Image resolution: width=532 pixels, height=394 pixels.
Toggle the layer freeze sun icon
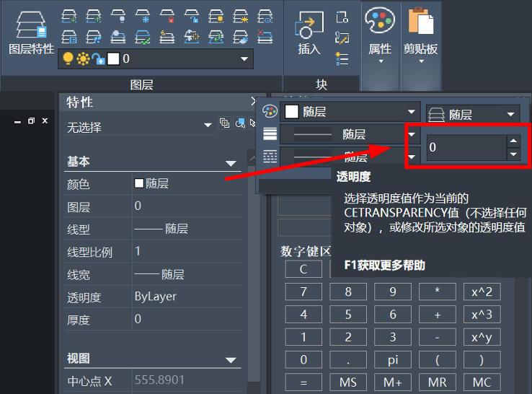point(83,58)
